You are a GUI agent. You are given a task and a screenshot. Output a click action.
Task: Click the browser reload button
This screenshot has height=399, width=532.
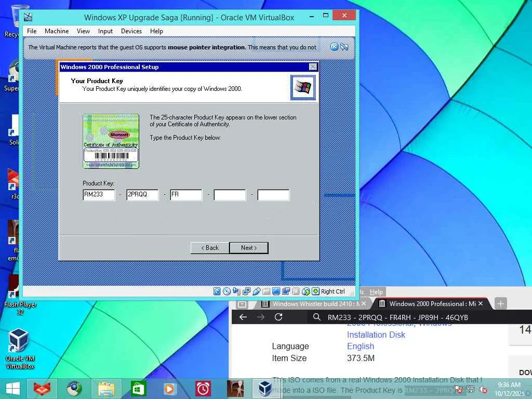pyautogui.click(x=278, y=317)
